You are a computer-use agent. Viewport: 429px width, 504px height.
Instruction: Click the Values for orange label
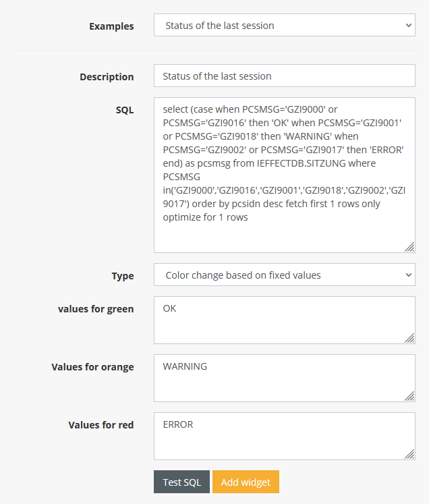(x=92, y=367)
